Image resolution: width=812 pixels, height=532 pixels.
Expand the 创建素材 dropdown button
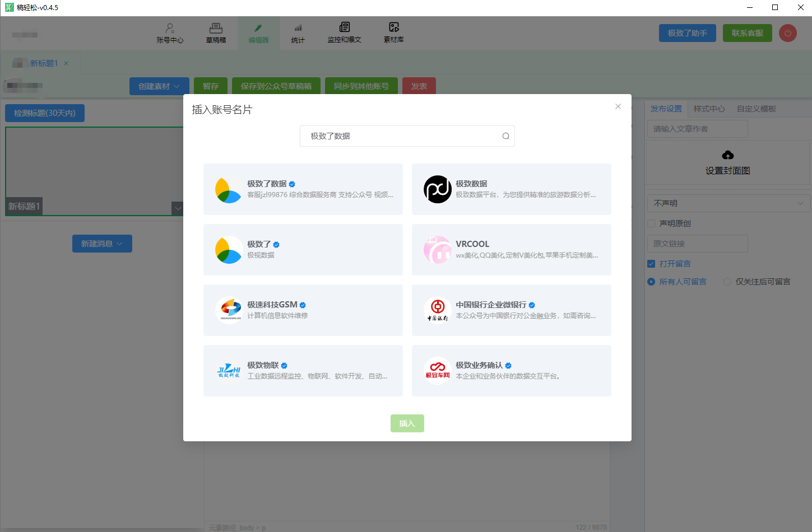tap(159, 86)
